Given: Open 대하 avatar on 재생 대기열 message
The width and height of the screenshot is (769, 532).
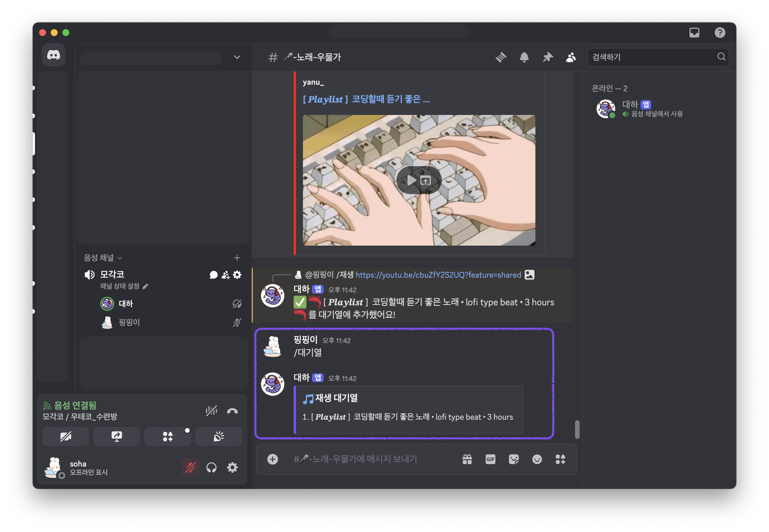Looking at the screenshot, I should 273,384.
